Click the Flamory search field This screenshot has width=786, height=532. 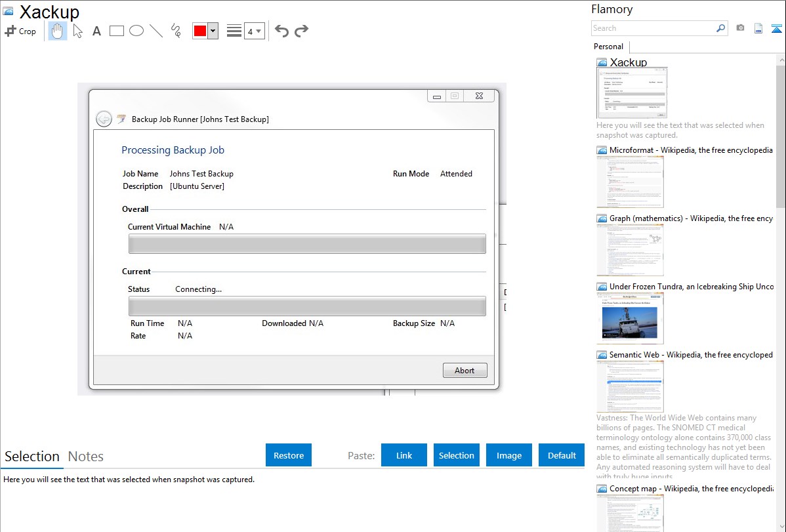pos(653,28)
